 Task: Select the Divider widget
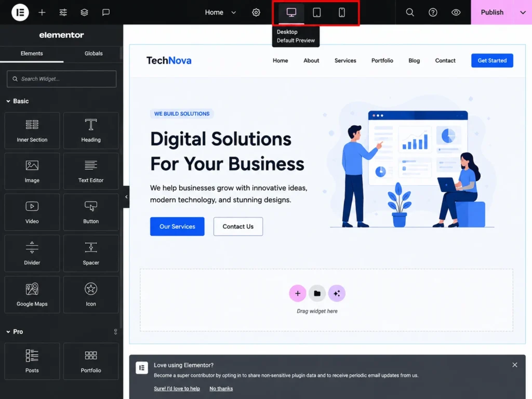click(x=32, y=253)
